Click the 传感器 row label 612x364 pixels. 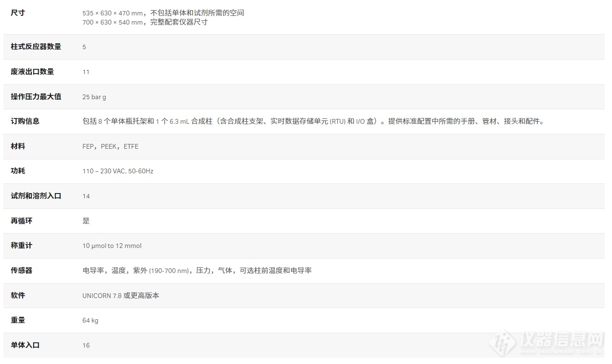pos(22,271)
